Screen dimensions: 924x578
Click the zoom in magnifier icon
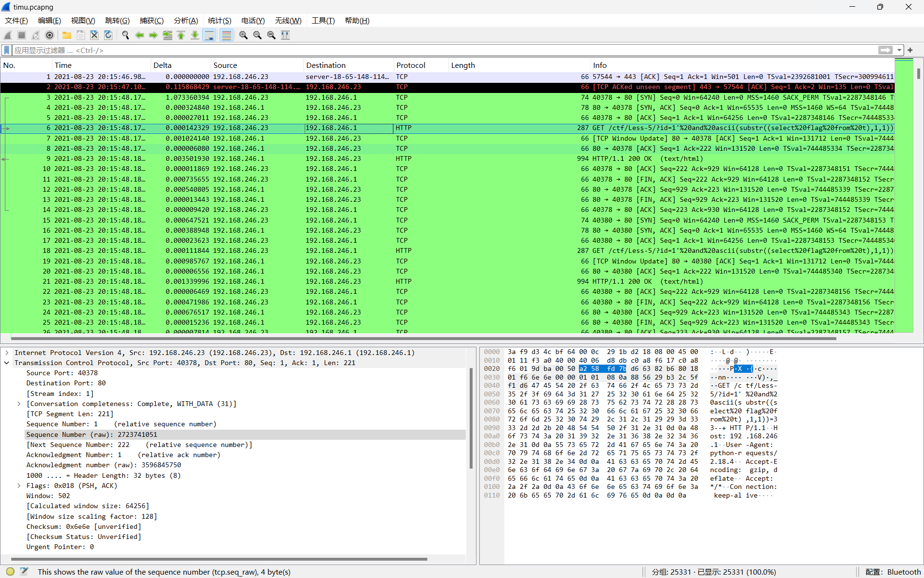(x=244, y=35)
